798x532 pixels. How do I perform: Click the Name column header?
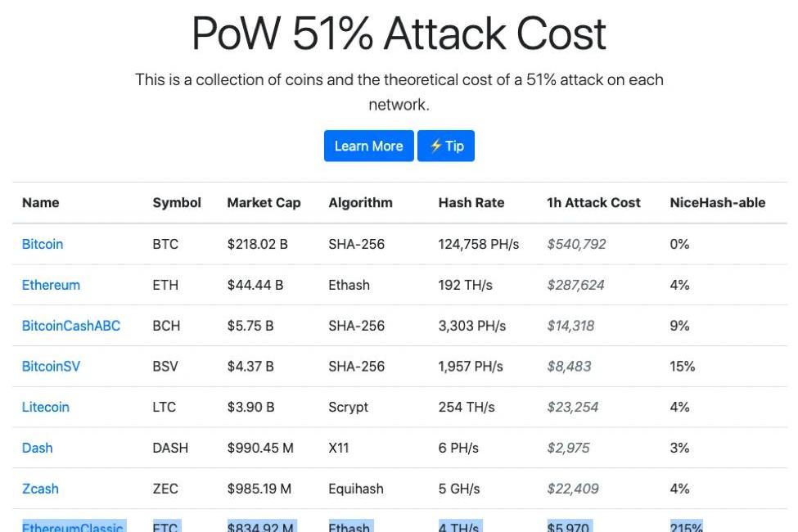[x=41, y=203]
